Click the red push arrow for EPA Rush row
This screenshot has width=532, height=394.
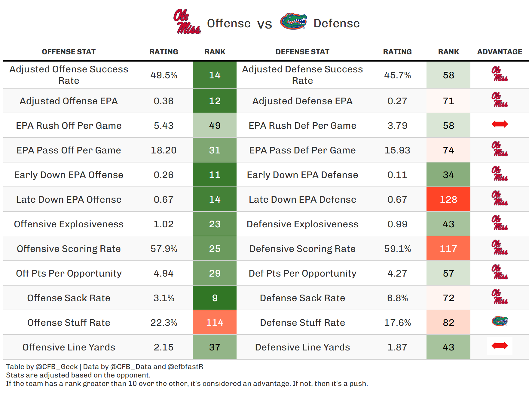500,124
